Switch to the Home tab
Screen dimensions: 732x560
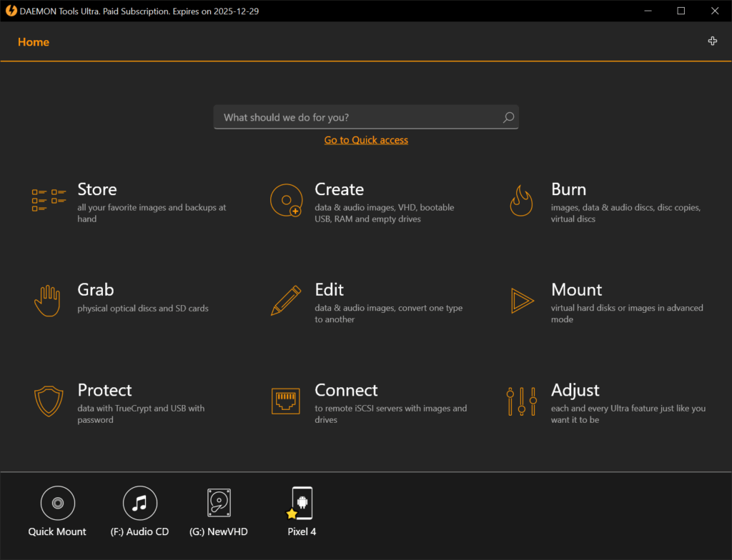click(33, 42)
